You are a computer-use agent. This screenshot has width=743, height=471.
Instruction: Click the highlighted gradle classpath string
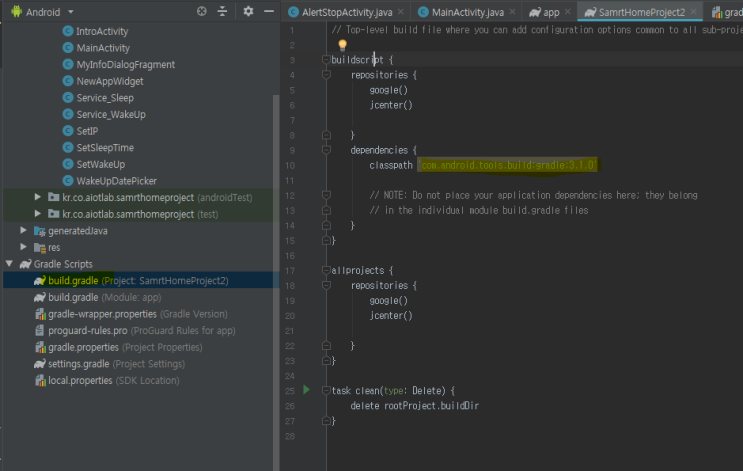click(507, 165)
